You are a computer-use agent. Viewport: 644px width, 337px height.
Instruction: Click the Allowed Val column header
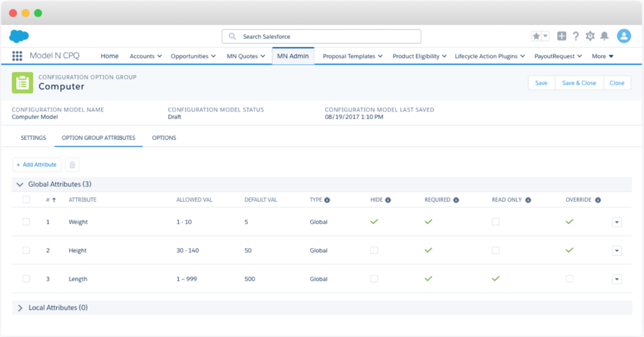click(194, 200)
